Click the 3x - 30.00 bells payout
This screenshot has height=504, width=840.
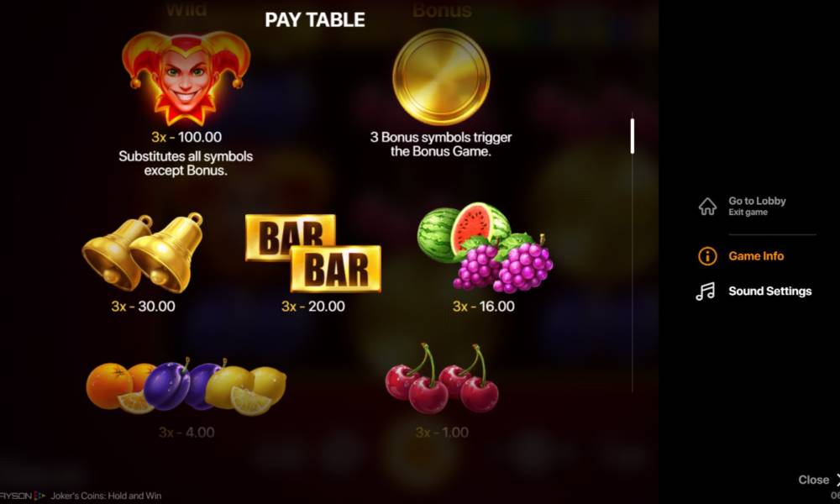tap(143, 307)
